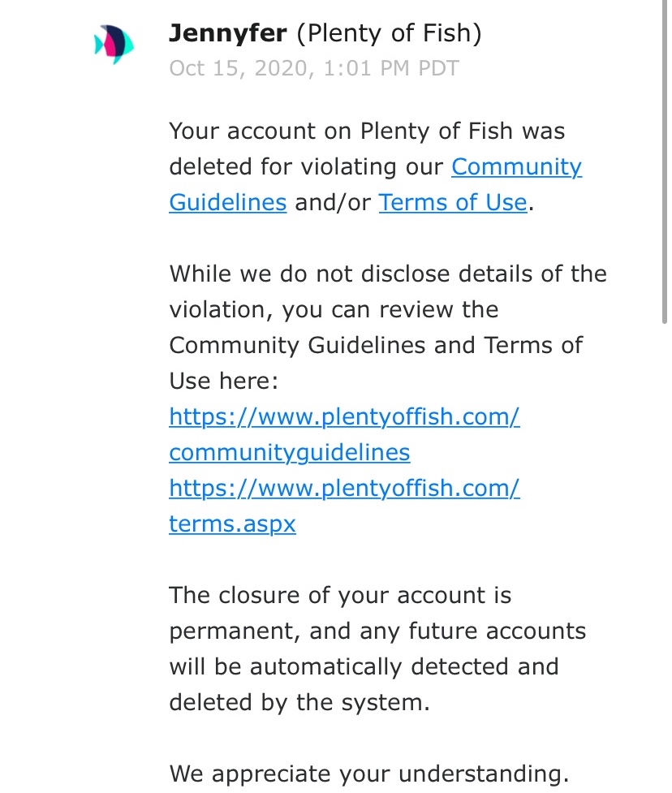Viewport: 672px width, 793px height.
Task: Click the Plenty of Fish avatar icon
Action: tap(114, 45)
